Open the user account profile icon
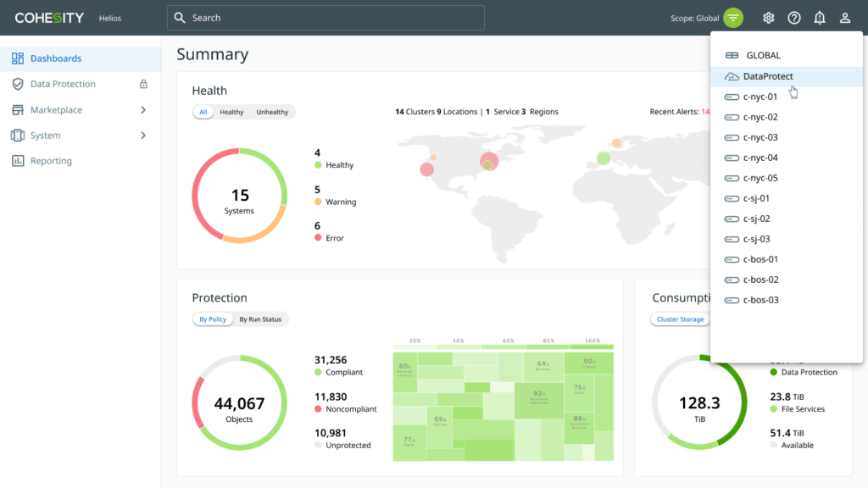868x488 pixels. coord(845,18)
